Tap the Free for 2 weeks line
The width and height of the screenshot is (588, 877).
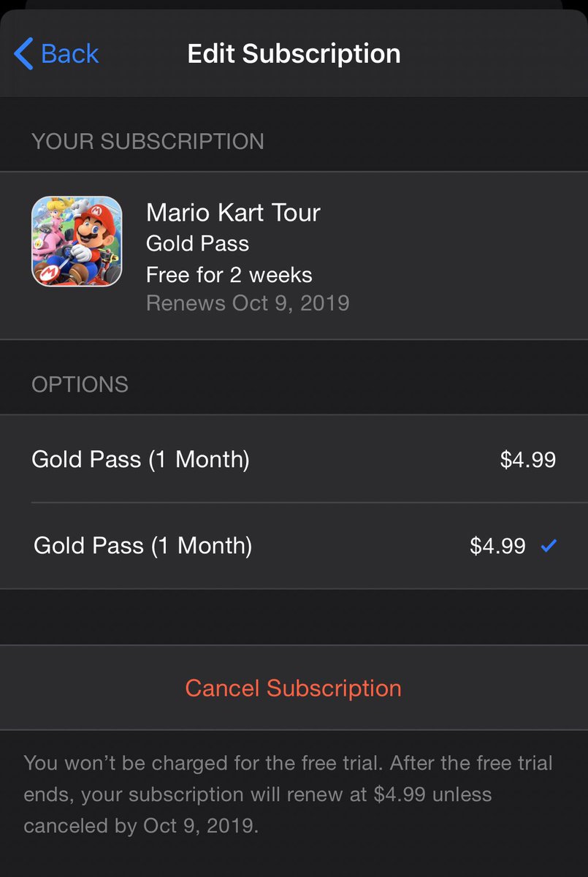pos(229,275)
